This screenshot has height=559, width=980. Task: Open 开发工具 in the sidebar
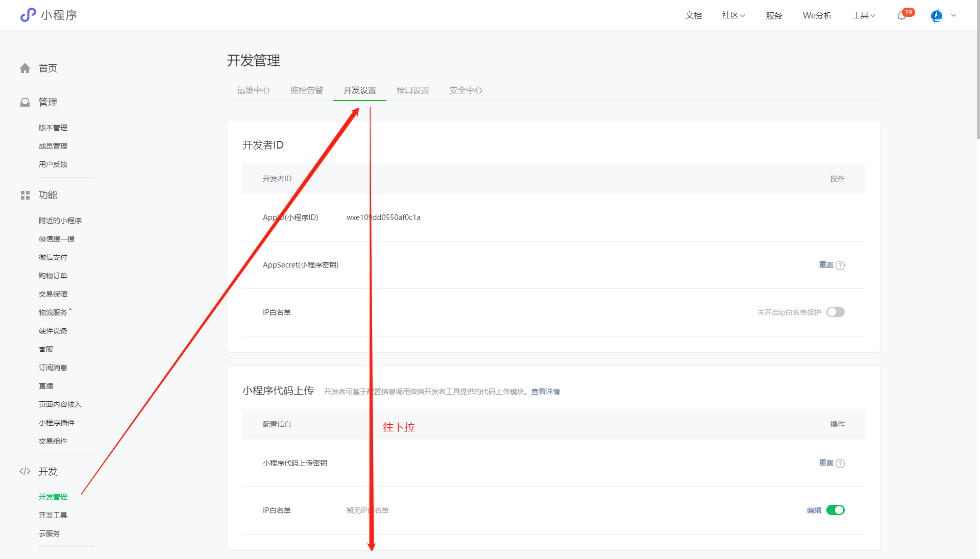click(x=53, y=515)
